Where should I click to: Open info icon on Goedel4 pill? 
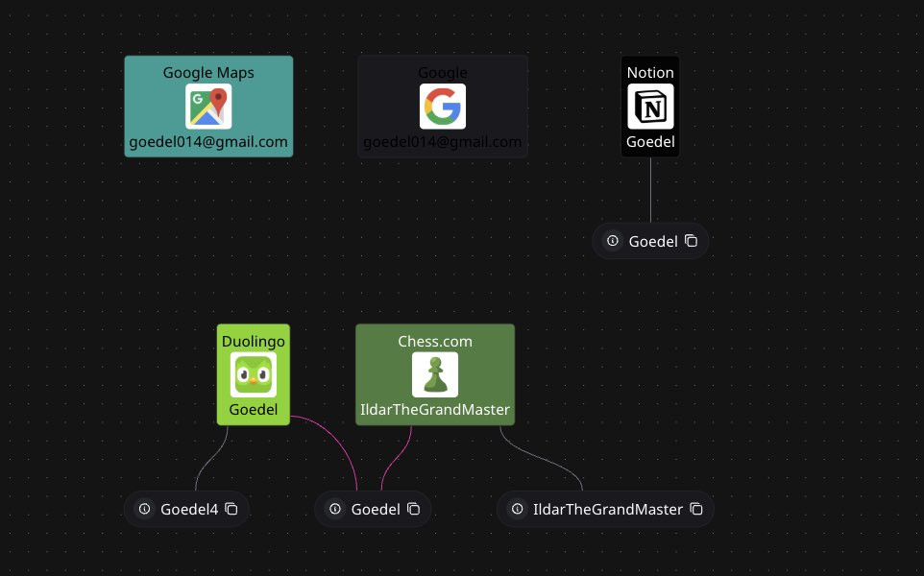point(144,509)
